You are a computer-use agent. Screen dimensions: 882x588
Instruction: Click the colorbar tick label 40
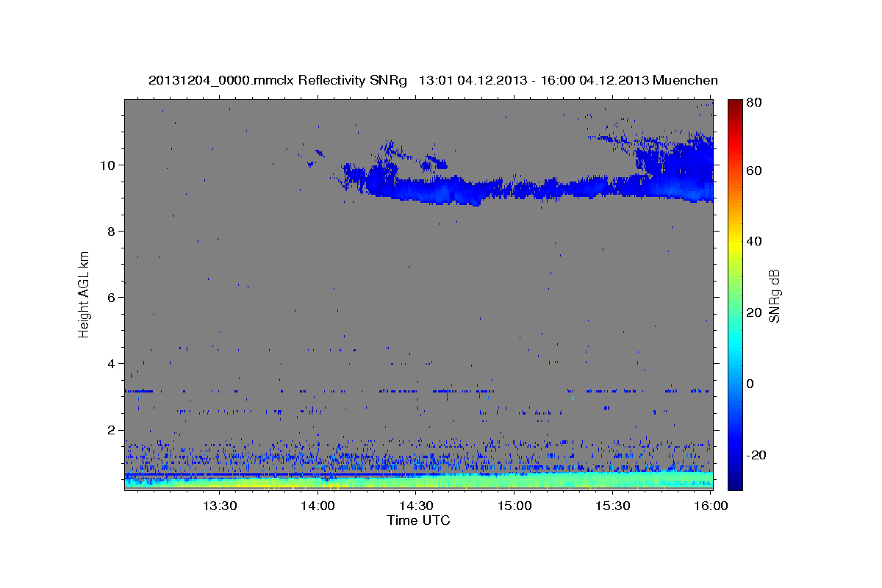753,241
